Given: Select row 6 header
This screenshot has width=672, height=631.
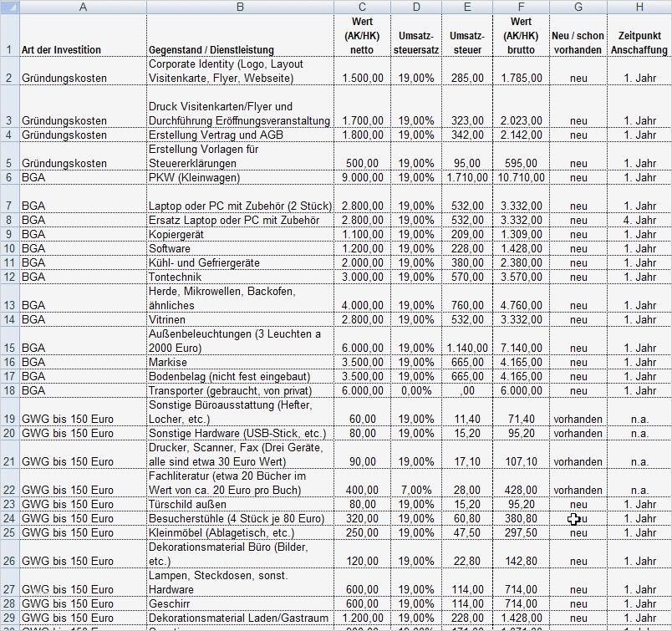Looking at the screenshot, I should point(10,177).
